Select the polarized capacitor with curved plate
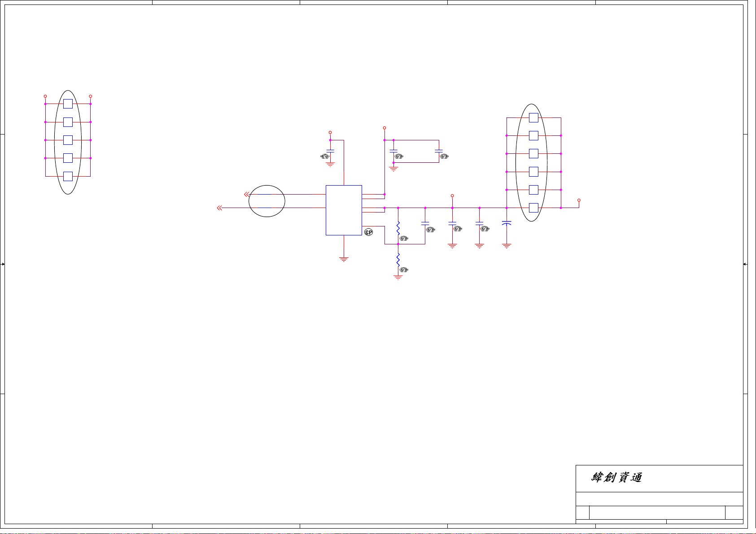756x534 pixels. pyautogui.click(x=507, y=223)
